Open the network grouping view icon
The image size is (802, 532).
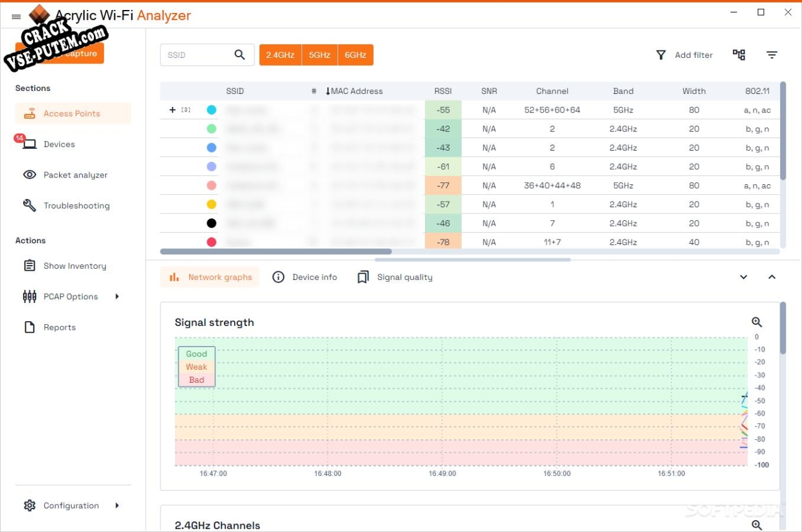739,55
